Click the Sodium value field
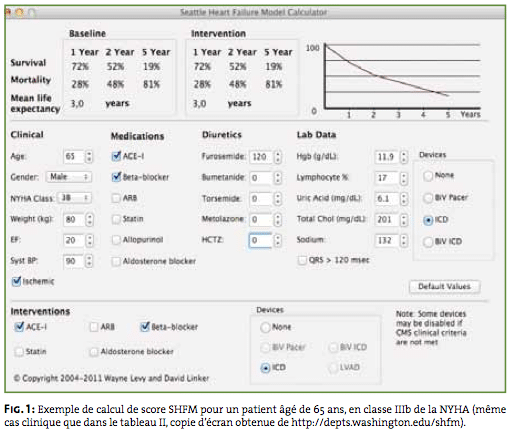This screenshot has width=510, height=442. point(387,240)
